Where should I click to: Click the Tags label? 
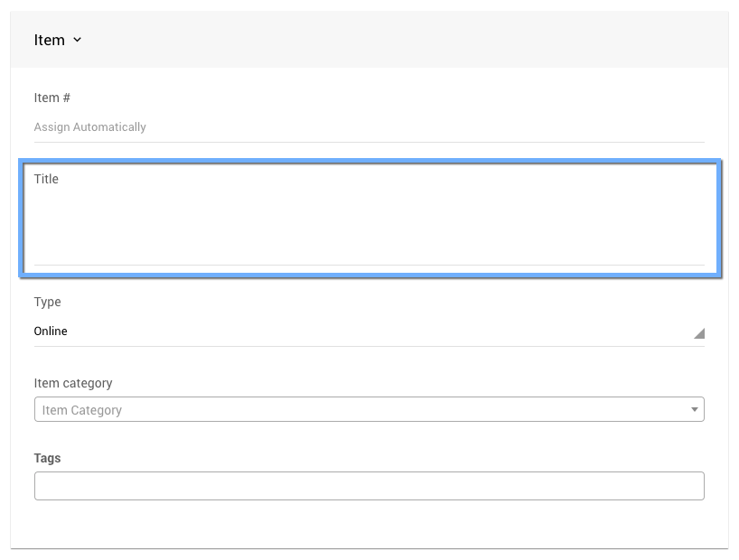point(47,458)
